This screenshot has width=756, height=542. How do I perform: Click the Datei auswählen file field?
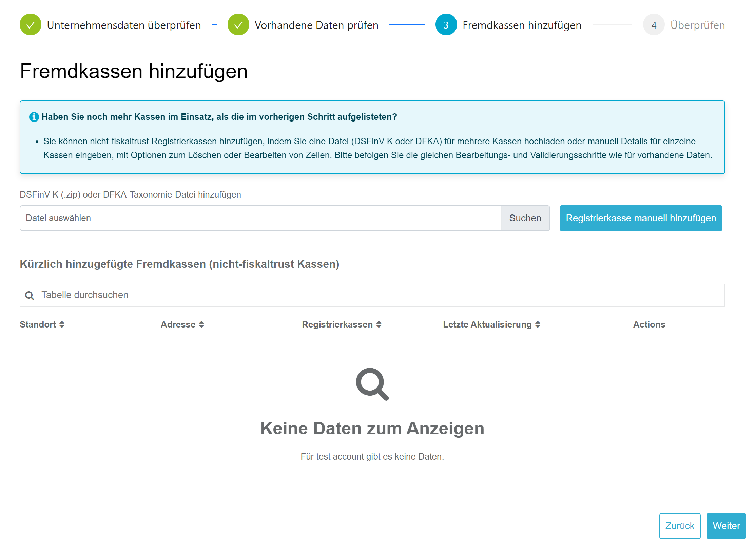[260, 218]
